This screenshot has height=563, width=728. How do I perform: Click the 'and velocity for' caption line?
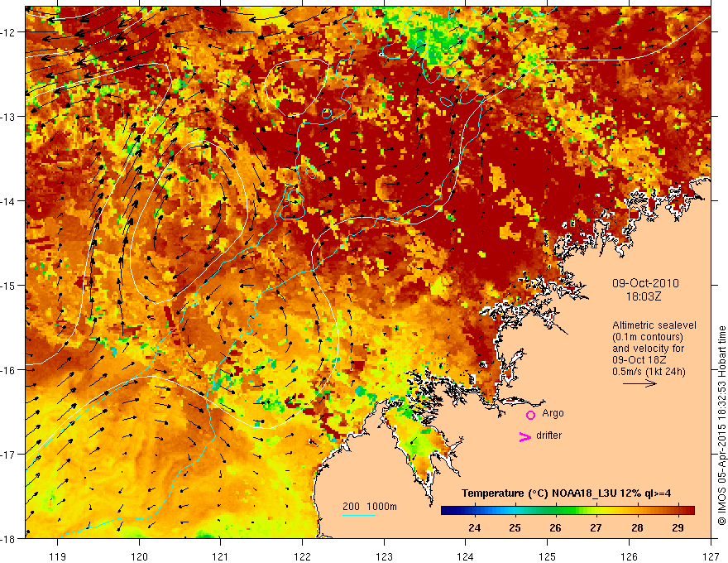pos(648,349)
